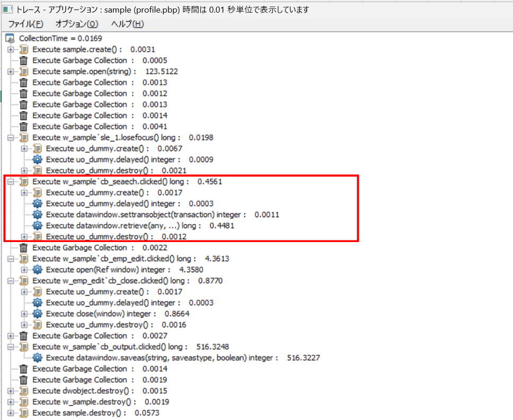
Task: Click script icon beside sample.open(string)
Action: pyautogui.click(x=24, y=72)
